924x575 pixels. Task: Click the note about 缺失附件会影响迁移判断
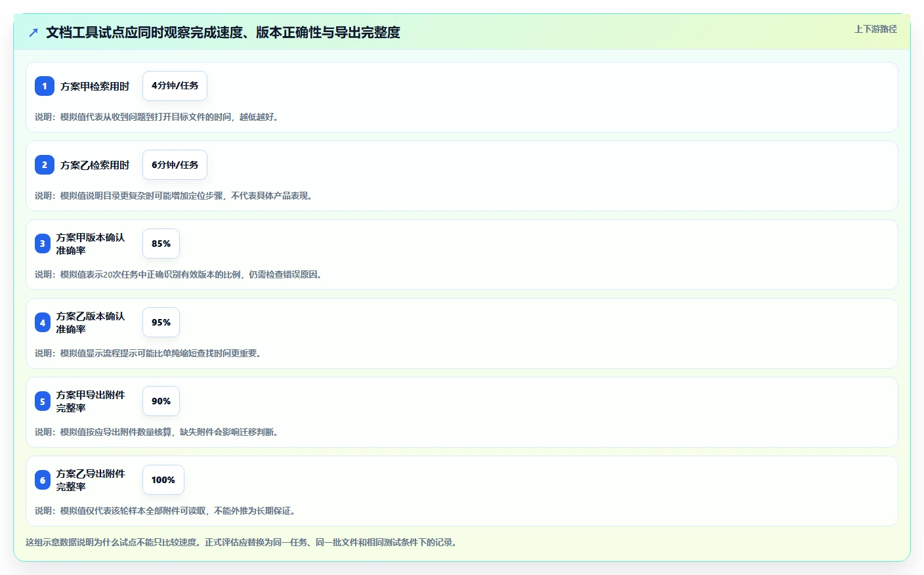tap(158, 432)
